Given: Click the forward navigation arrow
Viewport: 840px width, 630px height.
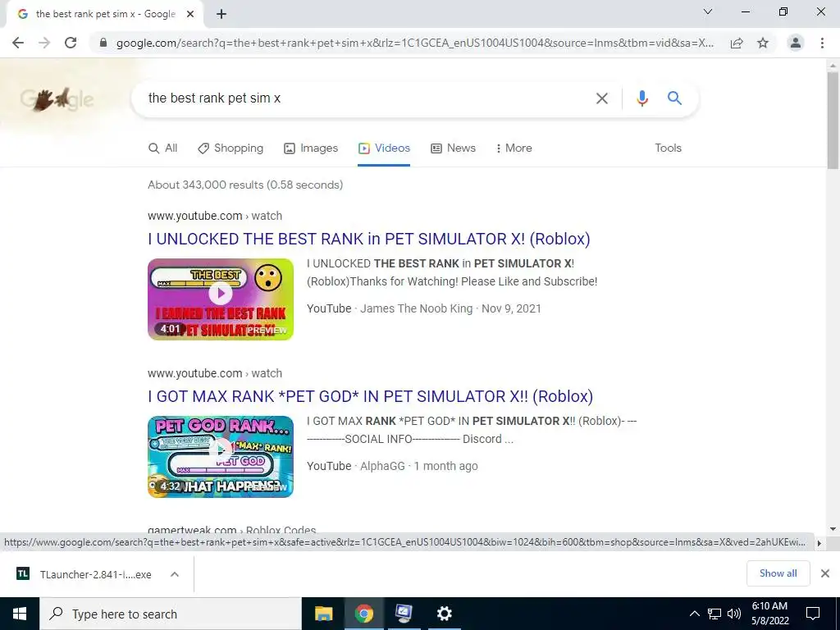Looking at the screenshot, I should (x=44, y=43).
